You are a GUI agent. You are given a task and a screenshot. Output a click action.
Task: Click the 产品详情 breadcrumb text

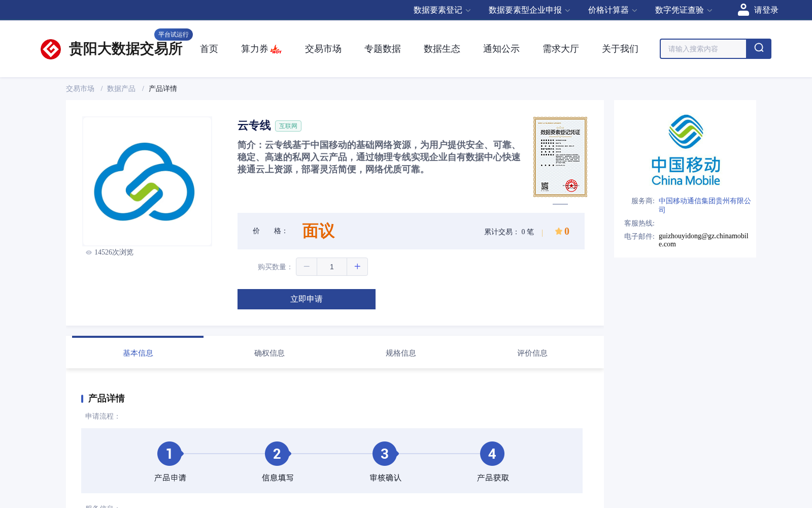[x=163, y=88]
